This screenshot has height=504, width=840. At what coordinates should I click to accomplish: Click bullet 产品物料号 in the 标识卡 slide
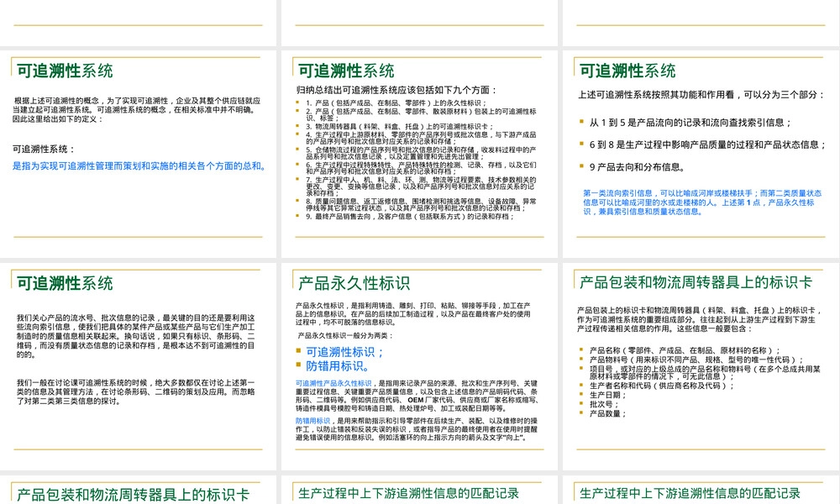click(x=697, y=360)
